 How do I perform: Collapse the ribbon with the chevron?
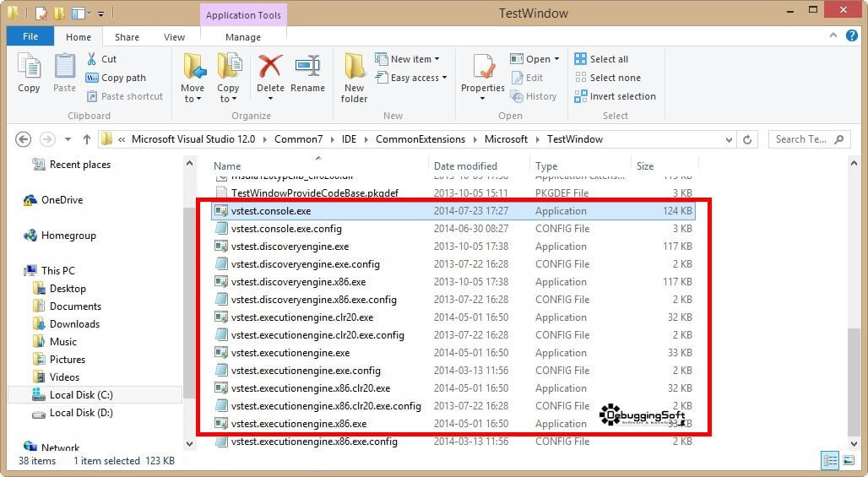pyautogui.click(x=833, y=35)
